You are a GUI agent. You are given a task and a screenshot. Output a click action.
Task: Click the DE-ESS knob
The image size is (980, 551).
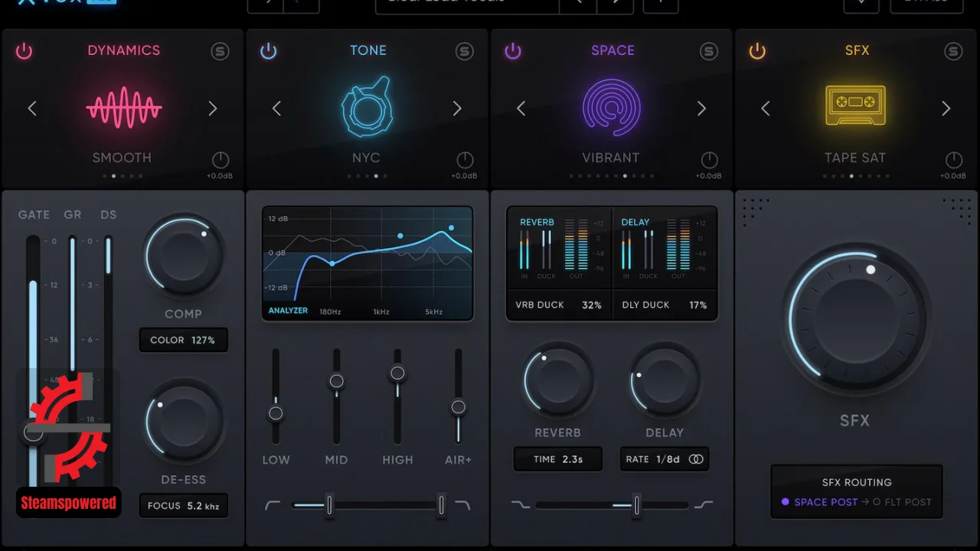[x=184, y=422]
